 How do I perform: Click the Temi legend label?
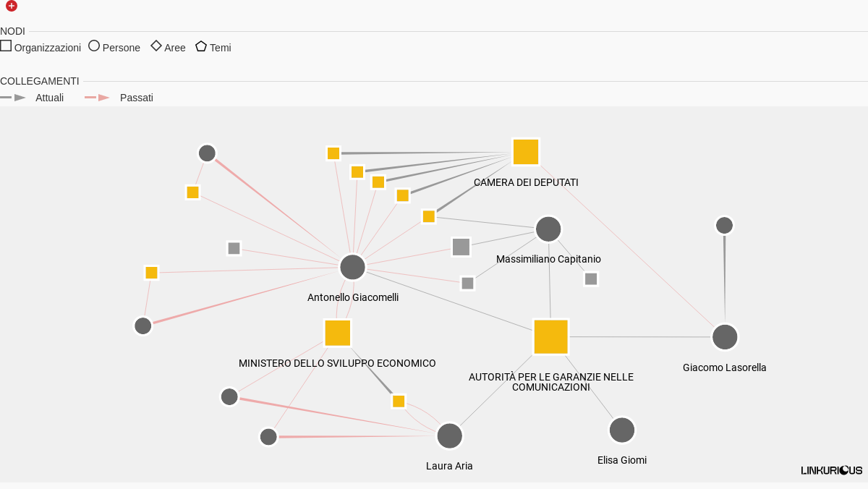(x=221, y=48)
